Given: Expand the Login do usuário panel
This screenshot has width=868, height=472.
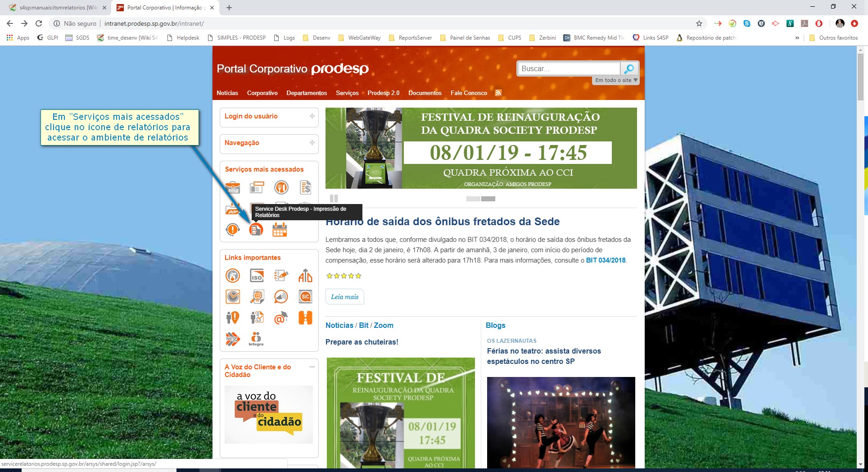Looking at the screenshot, I should point(312,116).
